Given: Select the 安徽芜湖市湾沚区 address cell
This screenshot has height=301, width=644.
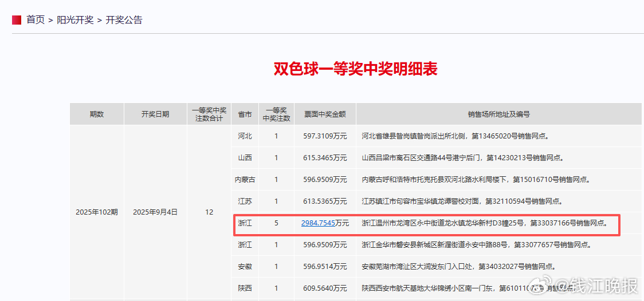Looking at the screenshot, I should click(499, 267).
